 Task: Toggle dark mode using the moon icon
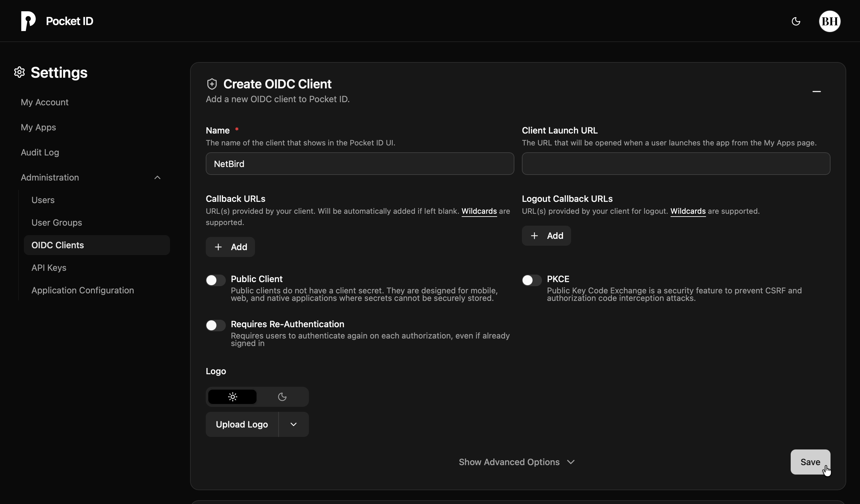coord(796,21)
